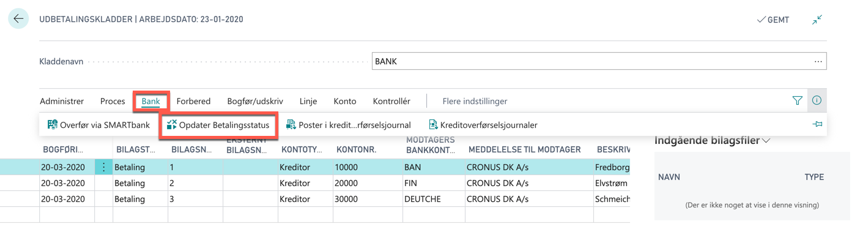Expand Indgående bilagsfiler chevron
The image size is (868, 243).
[x=766, y=140]
